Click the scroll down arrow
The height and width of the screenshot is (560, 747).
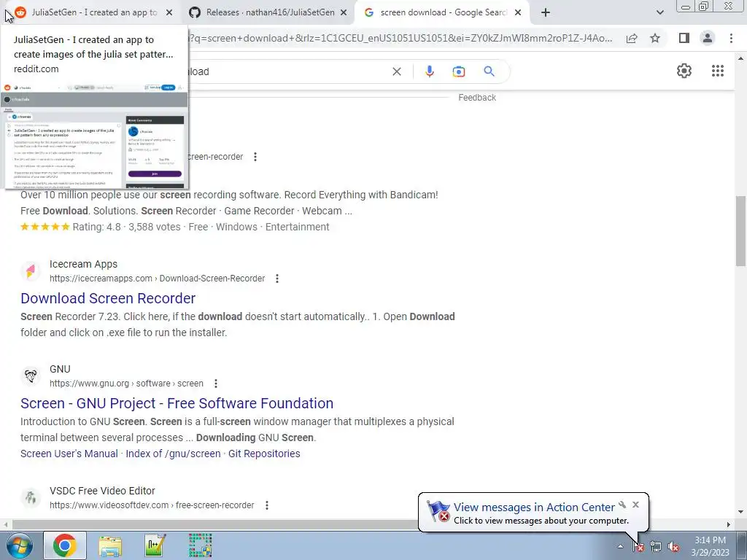pyautogui.click(x=740, y=513)
